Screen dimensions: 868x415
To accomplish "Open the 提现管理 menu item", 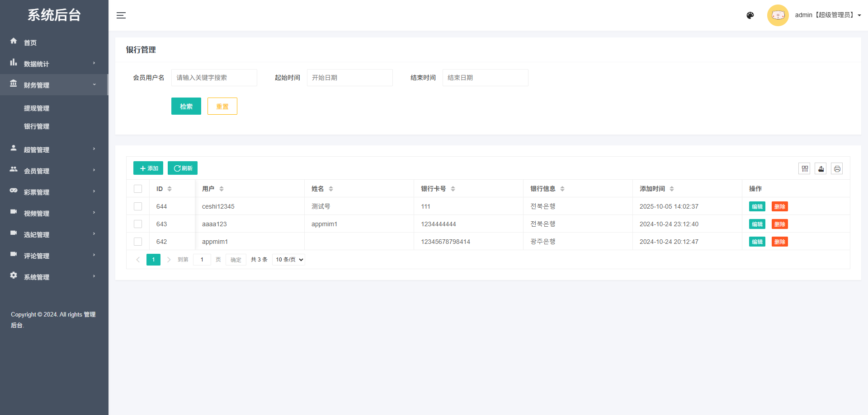I will 37,108.
